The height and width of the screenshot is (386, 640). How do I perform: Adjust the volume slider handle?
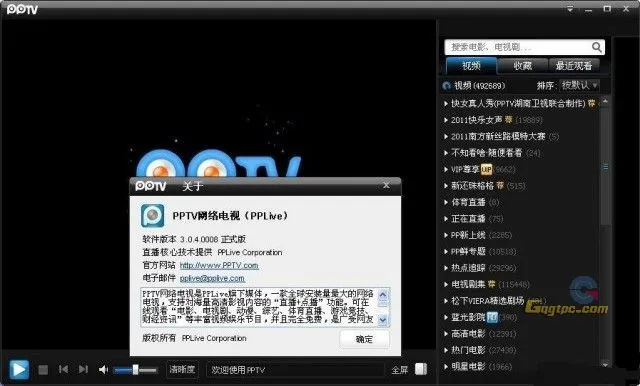[x=136, y=370]
